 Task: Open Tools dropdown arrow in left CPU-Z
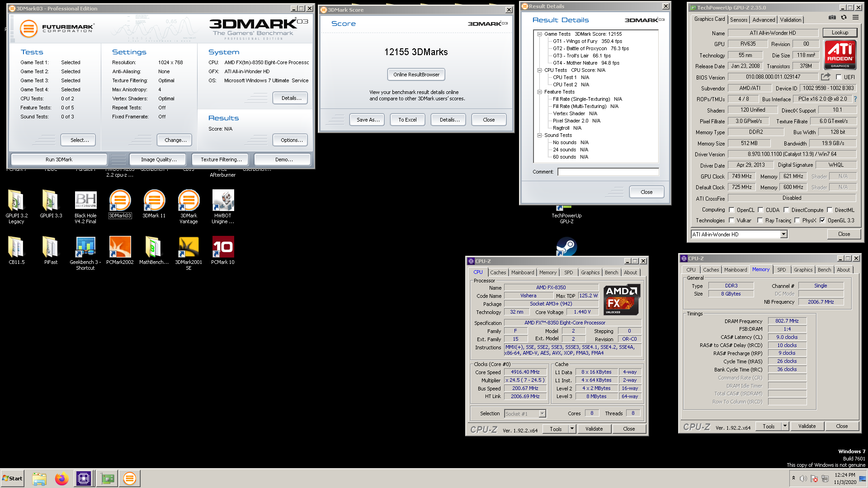point(572,429)
